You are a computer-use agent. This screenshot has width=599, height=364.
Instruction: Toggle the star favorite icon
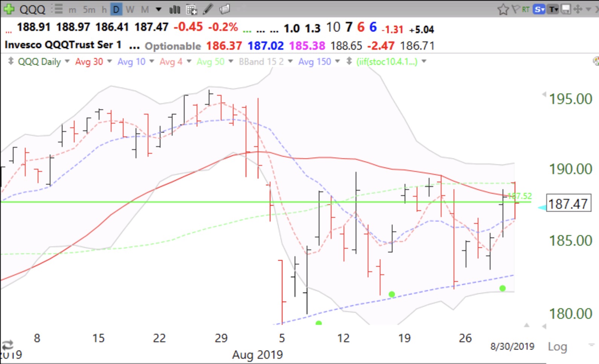pos(503,9)
